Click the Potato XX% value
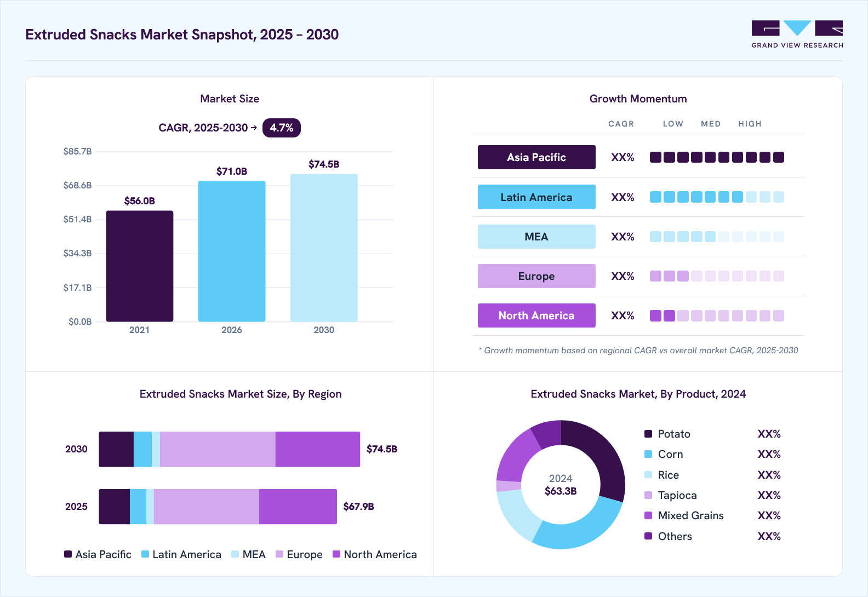Viewport: 868px width, 597px height. (769, 434)
